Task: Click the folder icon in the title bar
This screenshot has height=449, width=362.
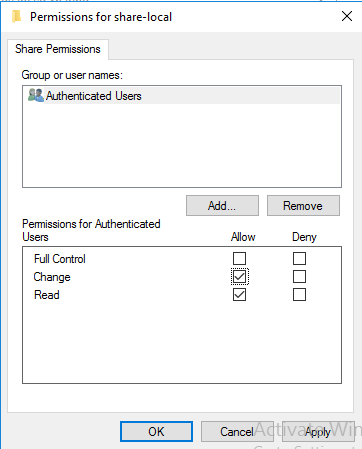Action: point(16,16)
